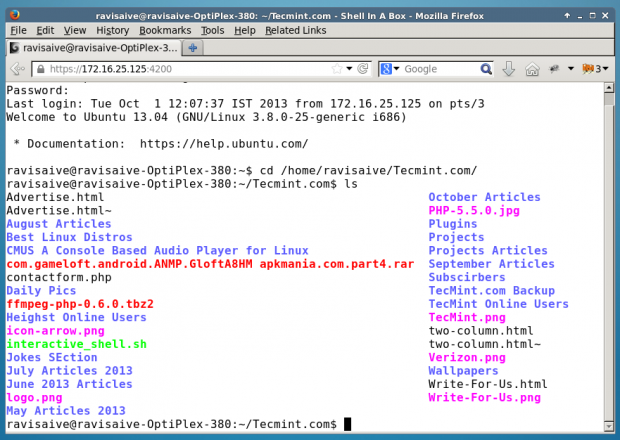
Task: Click 'Daily Pics' directory name
Action: (x=41, y=291)
